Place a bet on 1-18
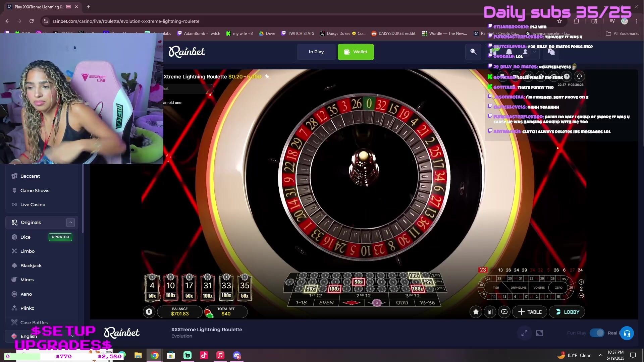This screenshot has width=644, height=362. pyautogui.click(x=301, y=303)
